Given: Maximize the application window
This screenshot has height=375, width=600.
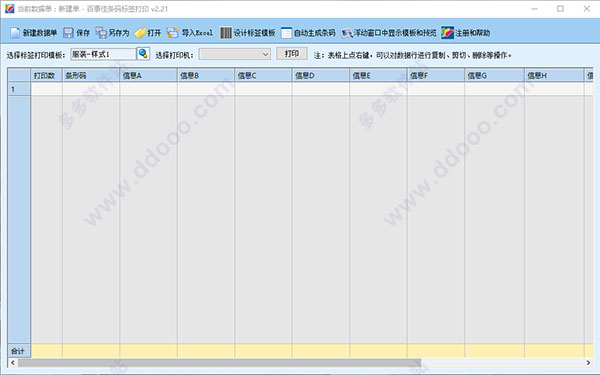Looking at the screenshot, I should pos(560,8).
